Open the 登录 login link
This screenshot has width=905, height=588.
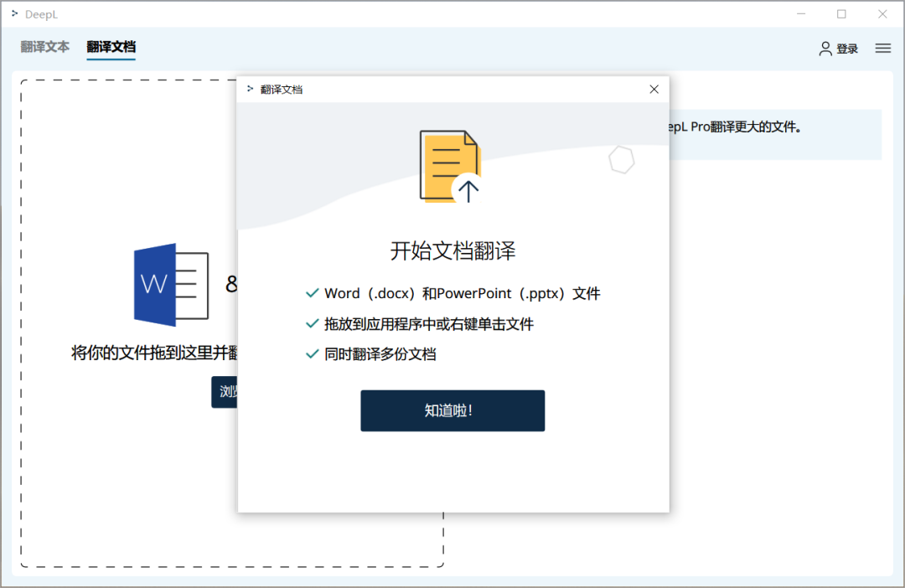[x=846, y=49]
